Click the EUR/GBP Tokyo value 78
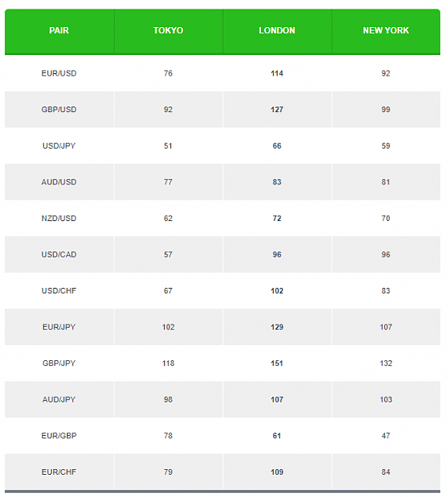The width and height of the screenshot is (448, 497). [x=168, y=436]
